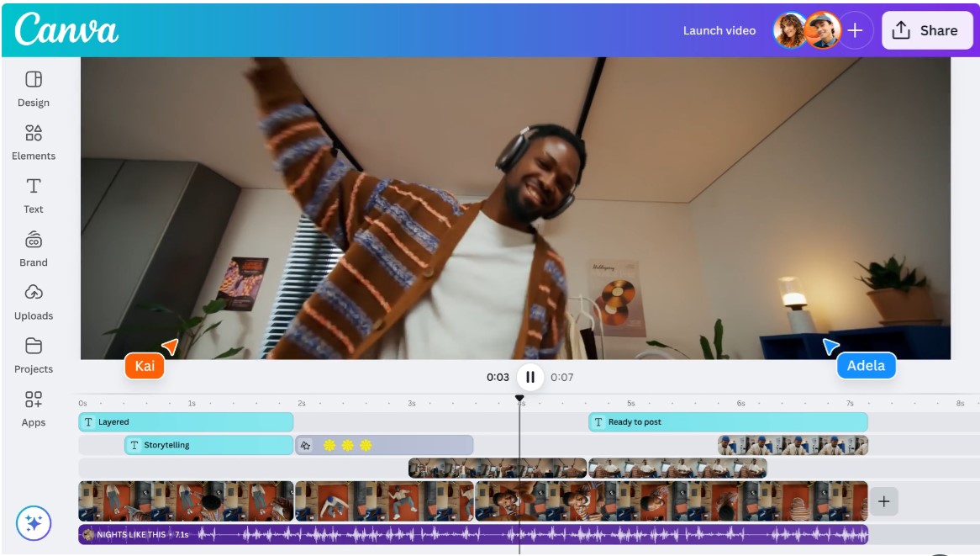Click the Canva logo
This screenshot has height=556, width=980.
pyautogui.click(x=66, y=30)
